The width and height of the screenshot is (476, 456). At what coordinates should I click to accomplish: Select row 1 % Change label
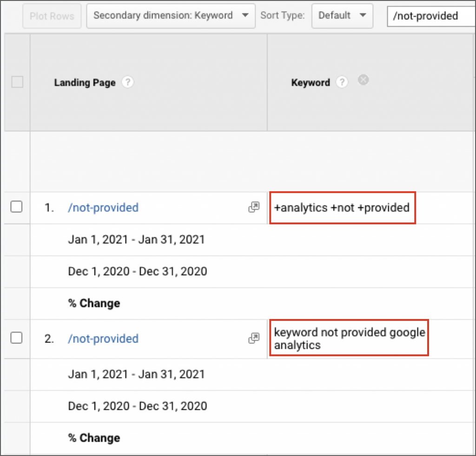point(94,303)
